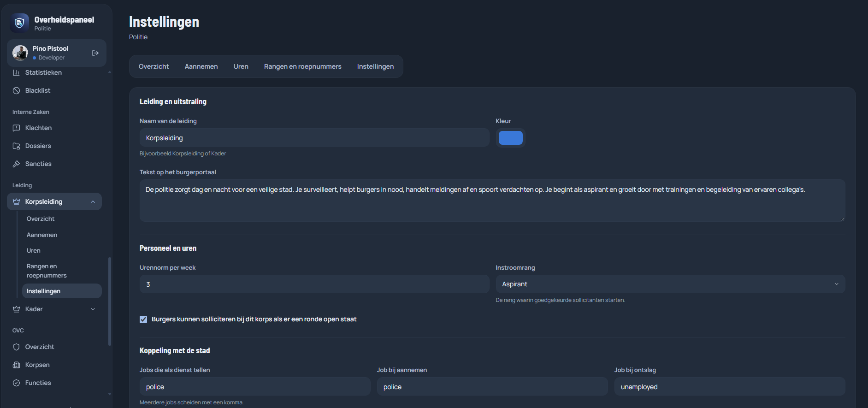Select Instellingen in the sidebar submenu
868x408 pixels.
click(x=62, y=291)
